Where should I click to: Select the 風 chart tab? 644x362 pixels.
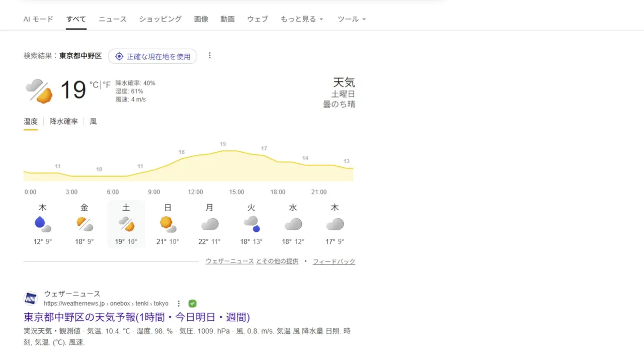(x=93, y=122)
